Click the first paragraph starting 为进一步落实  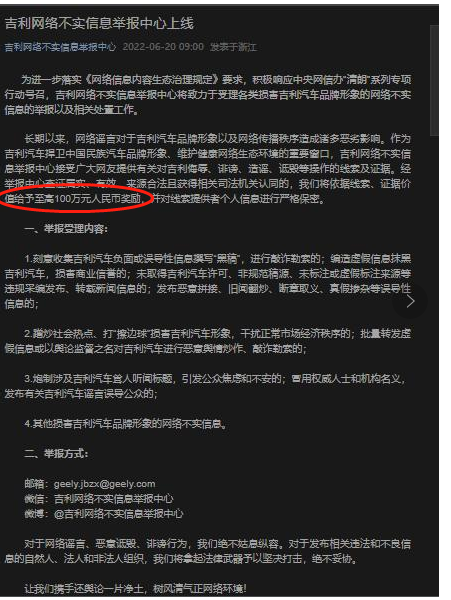tap(208, 95)
